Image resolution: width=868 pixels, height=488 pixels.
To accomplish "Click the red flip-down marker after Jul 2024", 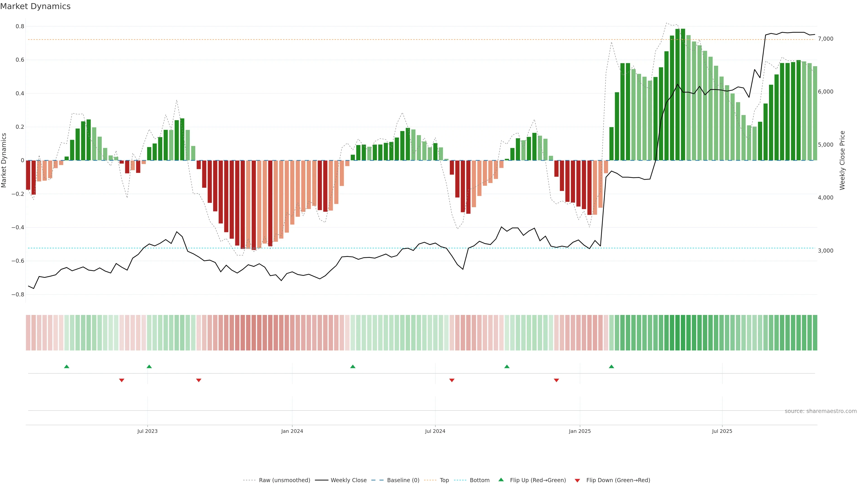I will point(452,380).
